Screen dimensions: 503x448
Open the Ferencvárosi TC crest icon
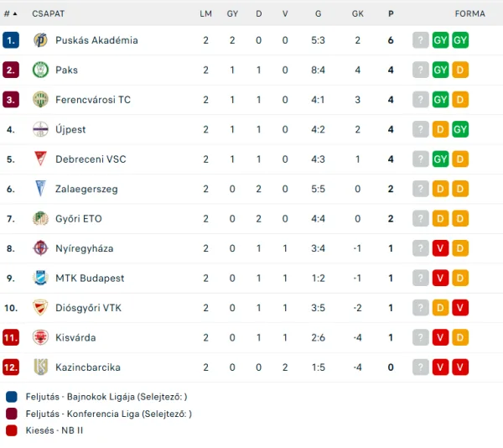40,100
